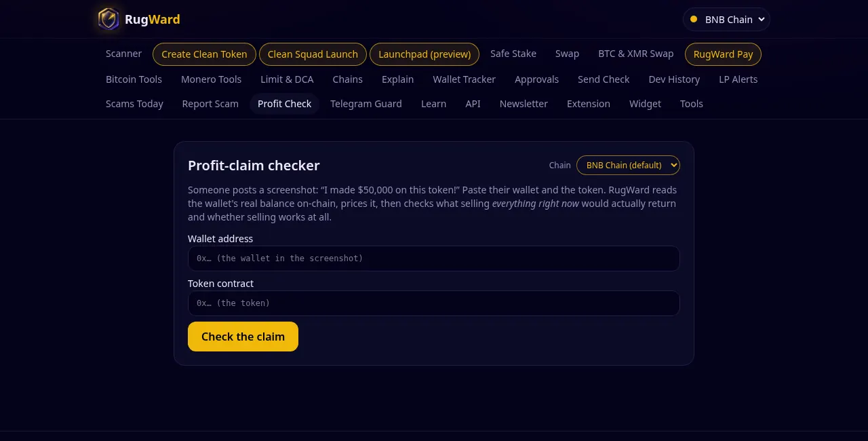Open RugWard Pay

(723, 54)
